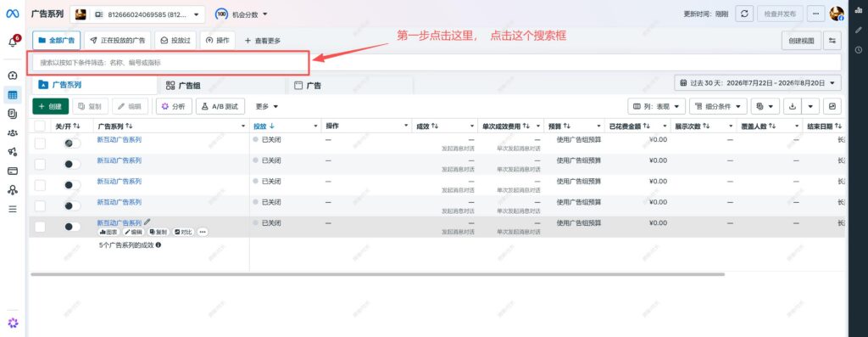Click the refresh data icon button
The height and width of the screenshot is (337, 868).
click(744, 14)
